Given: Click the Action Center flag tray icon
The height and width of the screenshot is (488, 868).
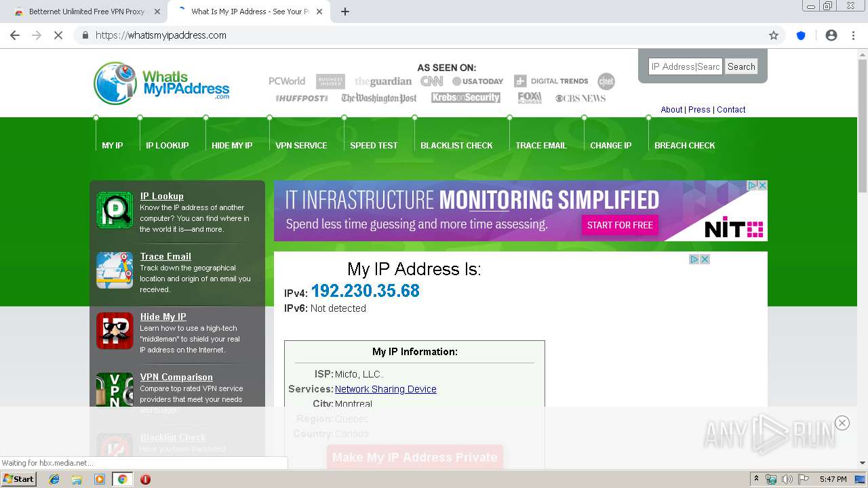Looking at the screenshot, I should pos(804,479).
